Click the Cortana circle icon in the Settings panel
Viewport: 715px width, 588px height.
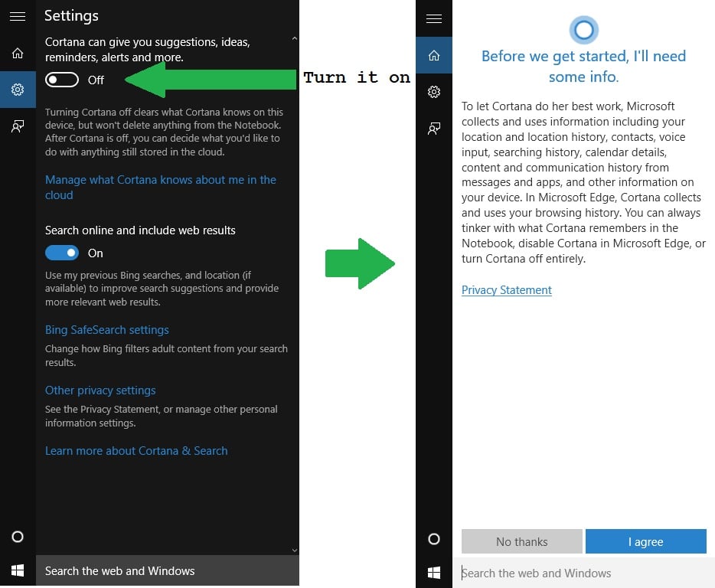(x=18, y=537)
